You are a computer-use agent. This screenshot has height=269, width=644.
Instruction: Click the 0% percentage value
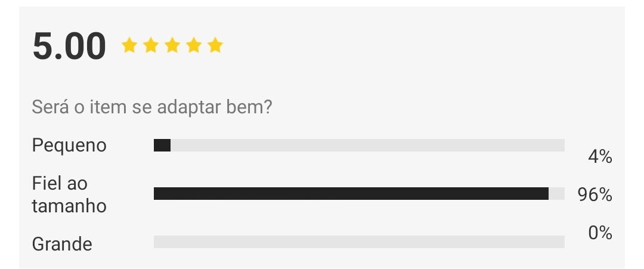tap(600, 233)
